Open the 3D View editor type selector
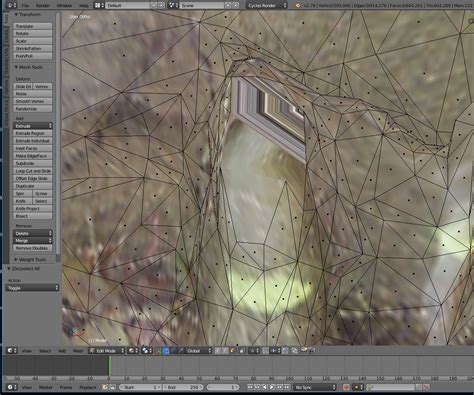 tap(12, 350)
